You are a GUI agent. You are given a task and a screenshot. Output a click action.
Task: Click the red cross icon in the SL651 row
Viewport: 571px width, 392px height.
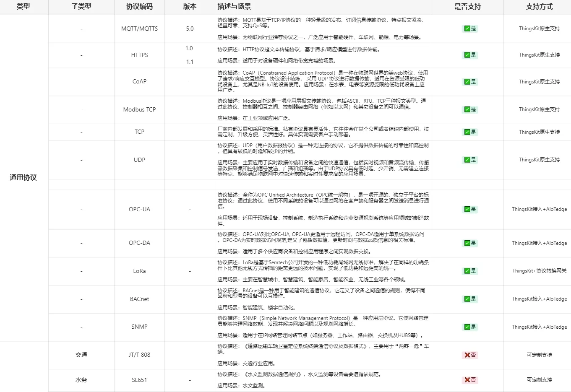[x=467, y=380]
